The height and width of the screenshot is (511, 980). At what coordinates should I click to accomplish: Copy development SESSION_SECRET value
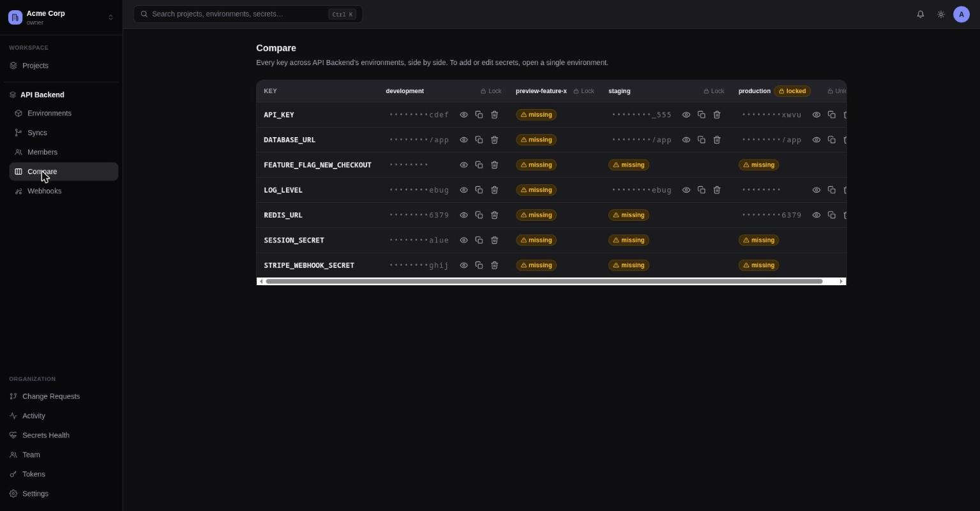tap(479, 240)
